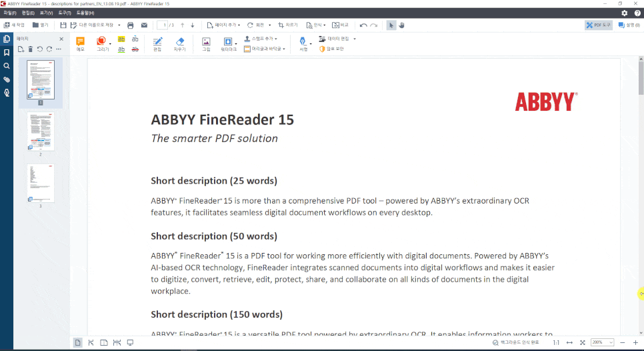644x351 pixels.
Task: Add a page from the Pages panel
Action: click(x=21, y=49)
